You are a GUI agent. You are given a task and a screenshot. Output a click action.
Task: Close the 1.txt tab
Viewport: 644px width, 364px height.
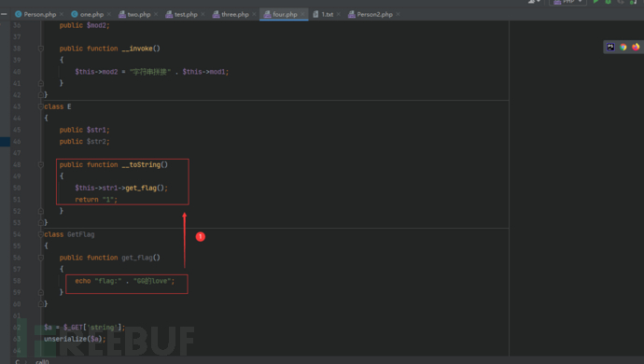(x=339, y=14)
